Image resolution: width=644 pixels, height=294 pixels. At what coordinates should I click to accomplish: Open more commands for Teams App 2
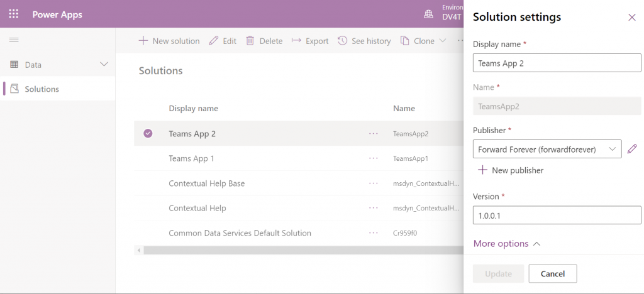click(374, 133)
